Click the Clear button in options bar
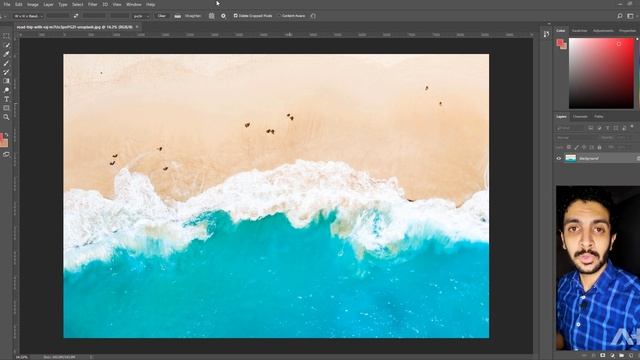The image size is (640, 360). click(x=162, y=16)
